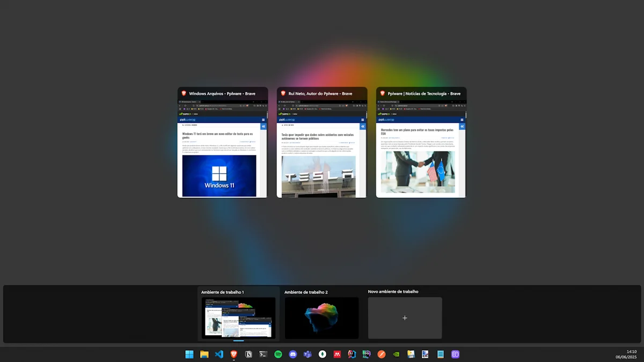Launch Spotify from the taskbar
Image resolution: width=644 pixels, height=362 pixels.
pyautogui.click(x=278, y=354)
